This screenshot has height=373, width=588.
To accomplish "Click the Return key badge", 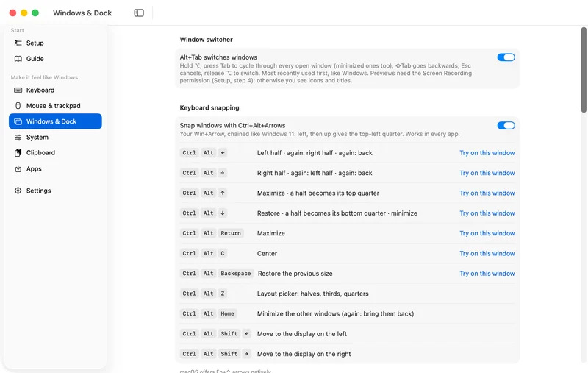I will pyautogui.click(x=231, y=233).
